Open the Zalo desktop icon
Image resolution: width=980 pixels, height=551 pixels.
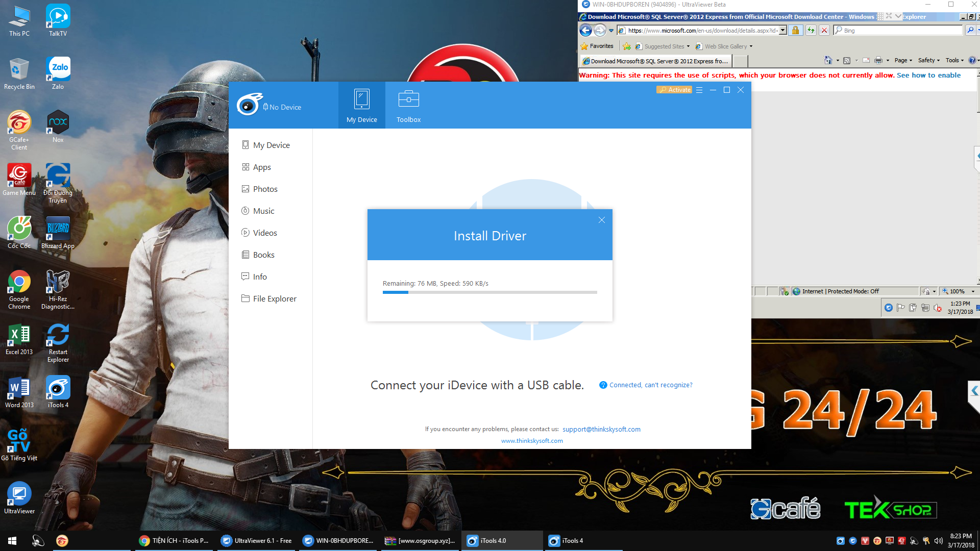[58, 73]
